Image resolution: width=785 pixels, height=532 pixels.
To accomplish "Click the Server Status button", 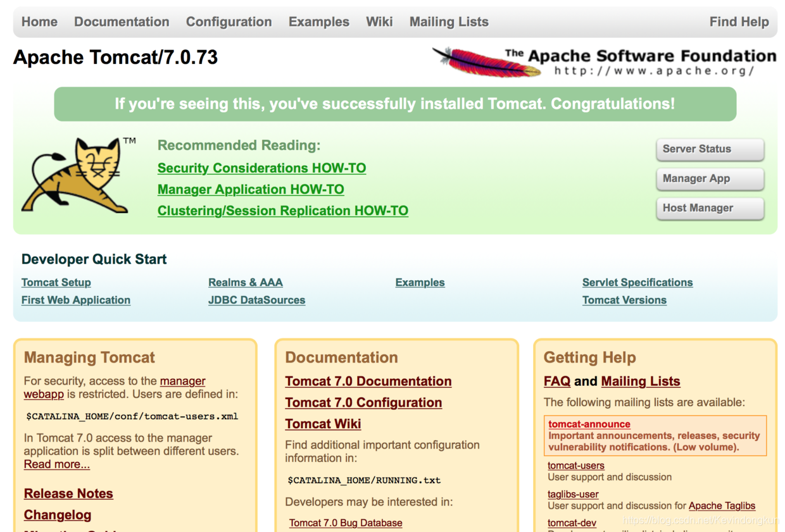I will click(710, 149).
